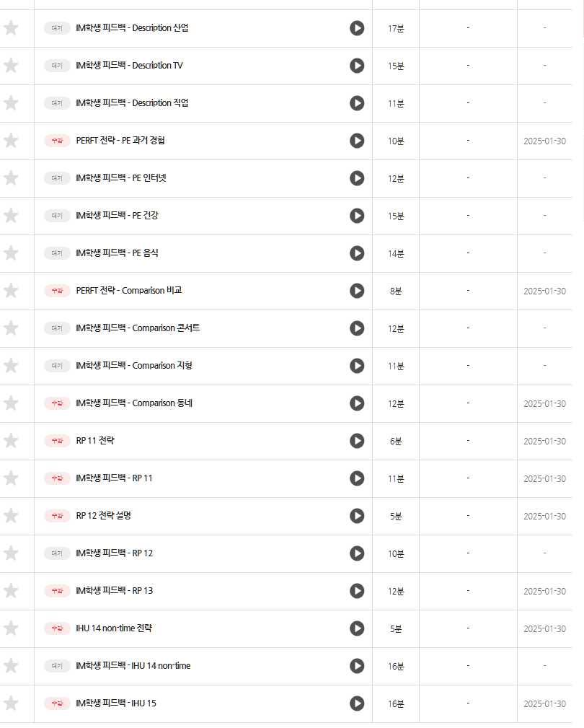The height and width of the screenshot is (728, 584).
Task: Open IM학생 피드백 - PE 건강 title
Action: click(117, 216)
